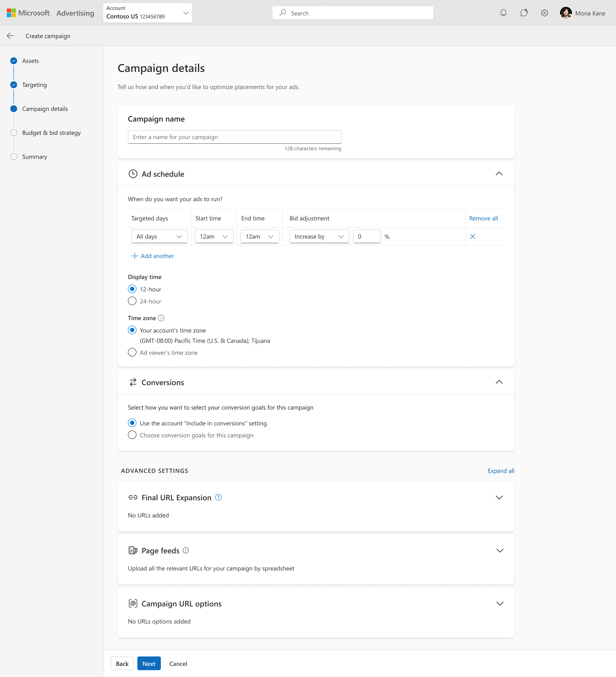Click the back arrow beside Create campaign

point(10,36)
